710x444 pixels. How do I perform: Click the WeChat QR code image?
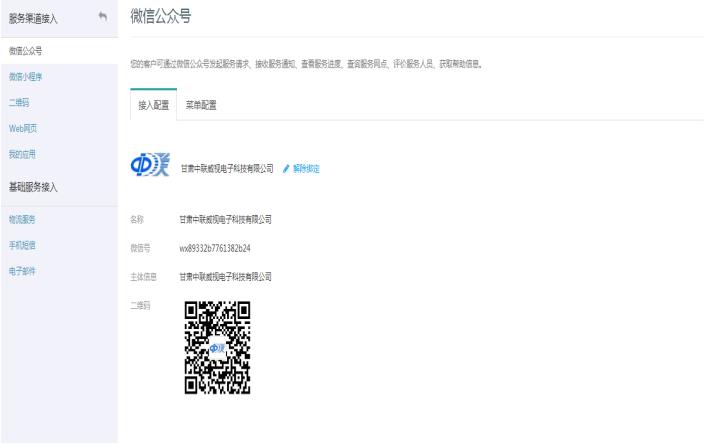point(217,348)
